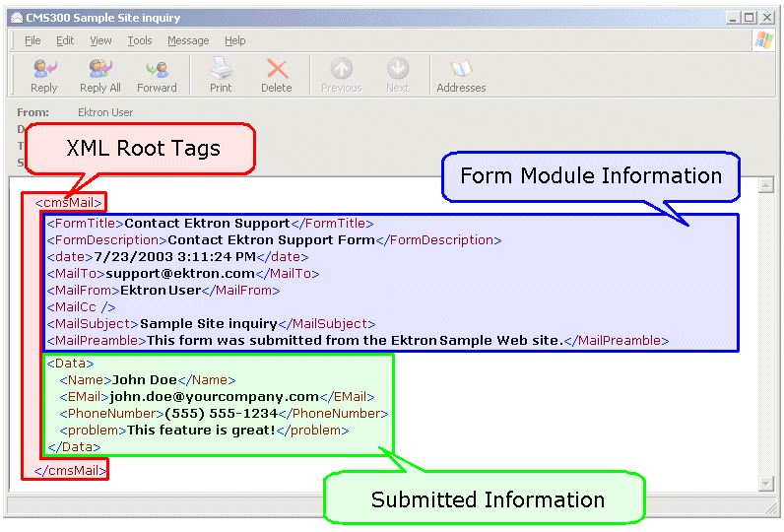Click the envelope icon in the title bar
Viewport: 784px width, 532px height.
click(17, 18)
